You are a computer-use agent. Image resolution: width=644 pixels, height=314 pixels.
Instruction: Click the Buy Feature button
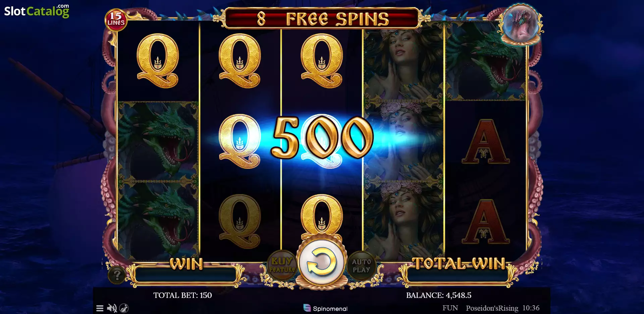[x=282, y=265]
